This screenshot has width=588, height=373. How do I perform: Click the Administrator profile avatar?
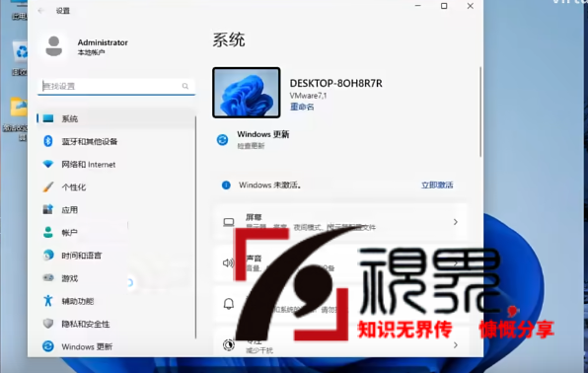point(53,46)
